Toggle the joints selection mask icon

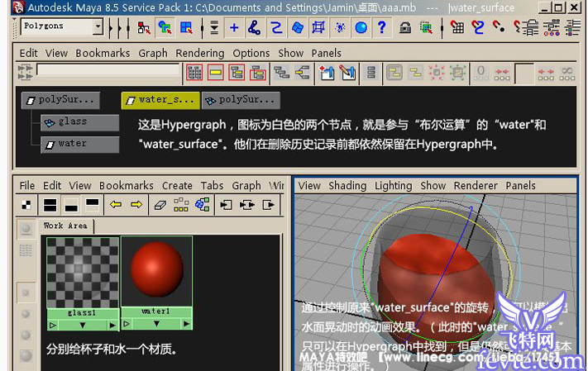pyautogui.click(x=255, y=27)
